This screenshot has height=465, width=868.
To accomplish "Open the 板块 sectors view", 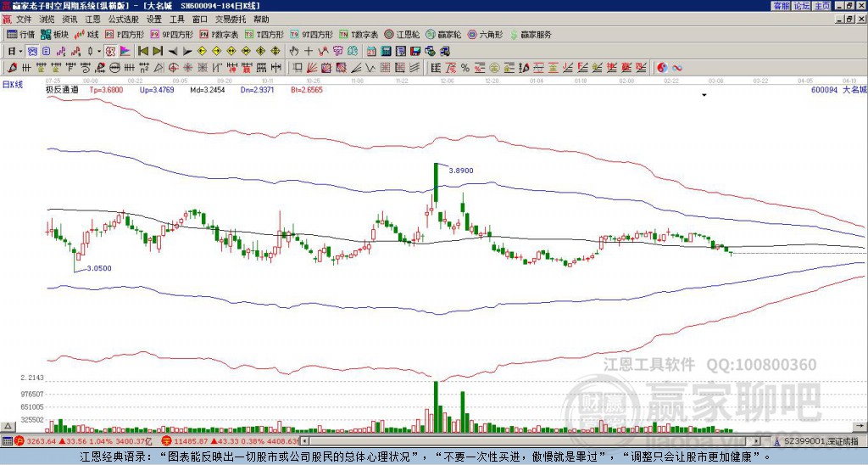I will coord(55,34).
